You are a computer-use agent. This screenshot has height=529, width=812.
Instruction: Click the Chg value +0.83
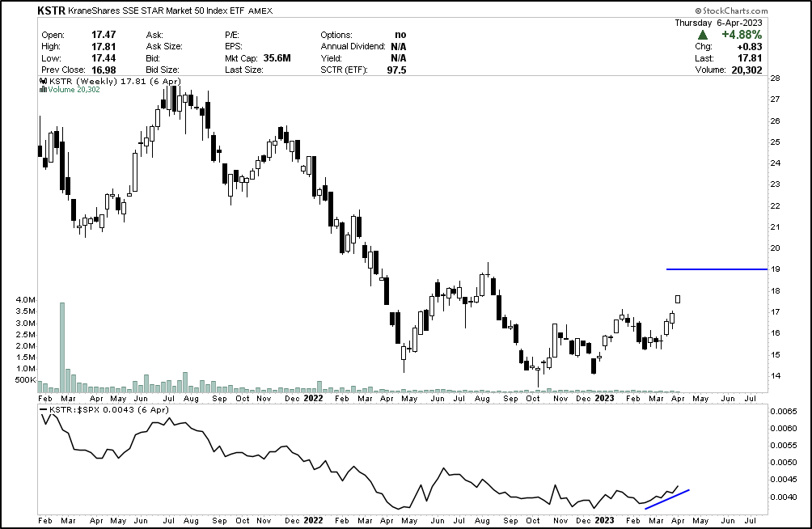750,47
